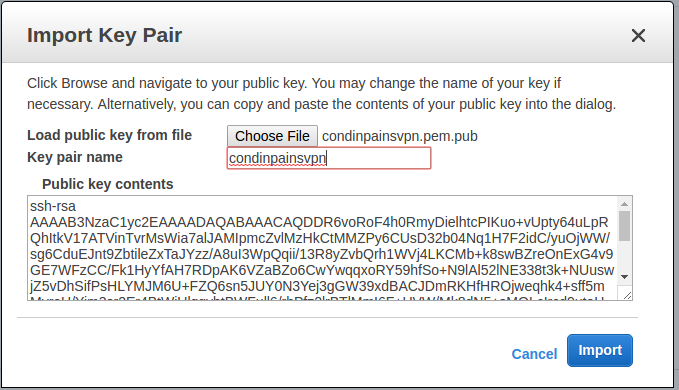Screen dimensions: 679x390
Task: Cancel the key pair import
Action: coord(534,354)
